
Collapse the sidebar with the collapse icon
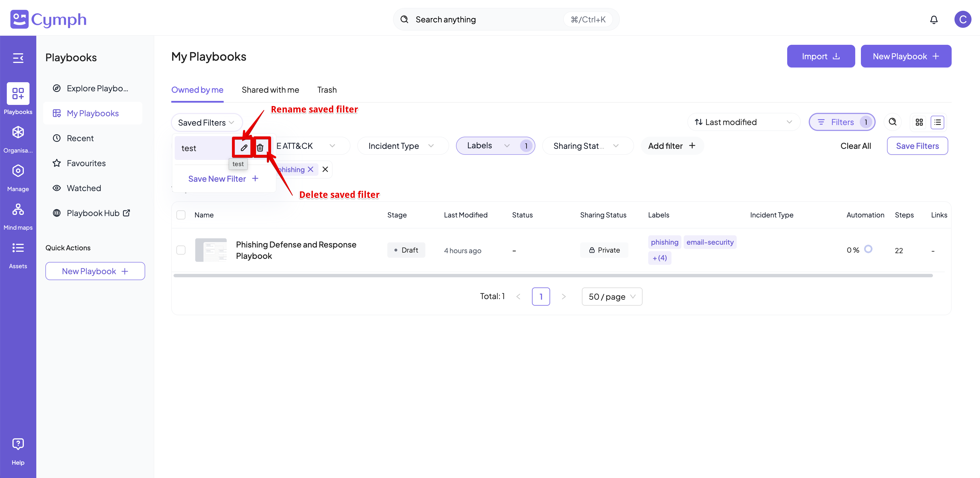(x=18, y=58)
